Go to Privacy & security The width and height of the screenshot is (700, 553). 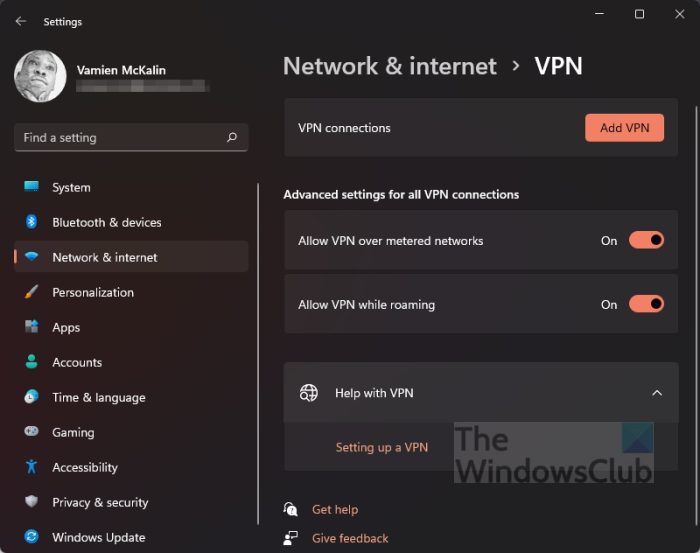tap(100, 502)
